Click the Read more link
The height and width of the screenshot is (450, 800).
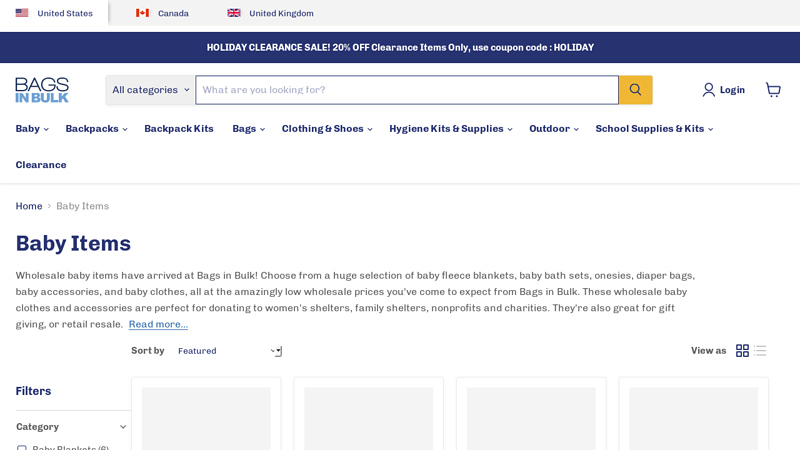tap(158, 324)
